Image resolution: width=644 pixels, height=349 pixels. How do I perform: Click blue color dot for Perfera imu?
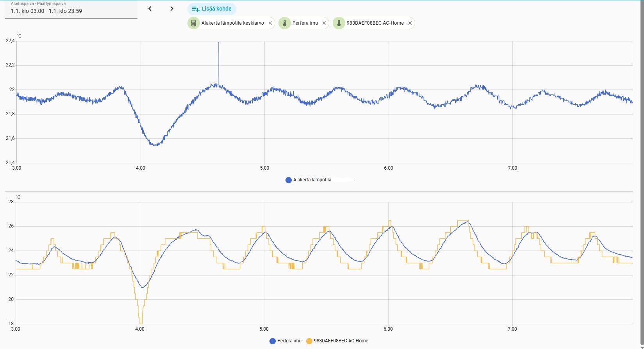click(273, 341)
